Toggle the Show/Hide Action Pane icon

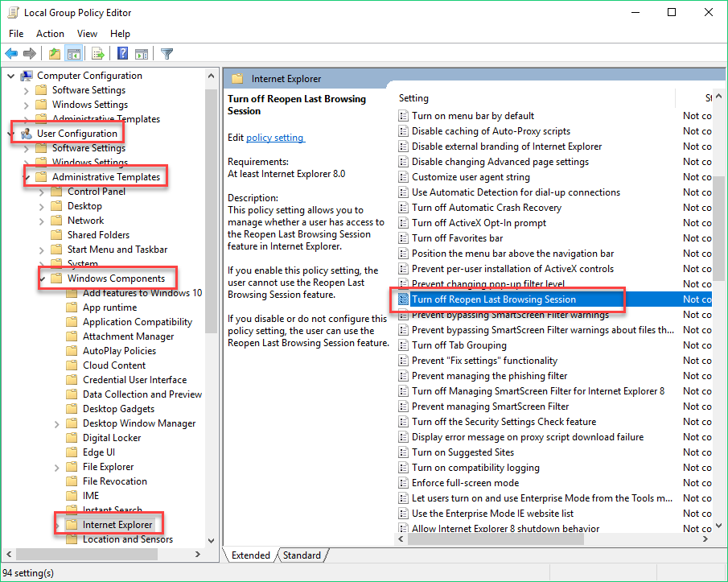click(142, 54)
